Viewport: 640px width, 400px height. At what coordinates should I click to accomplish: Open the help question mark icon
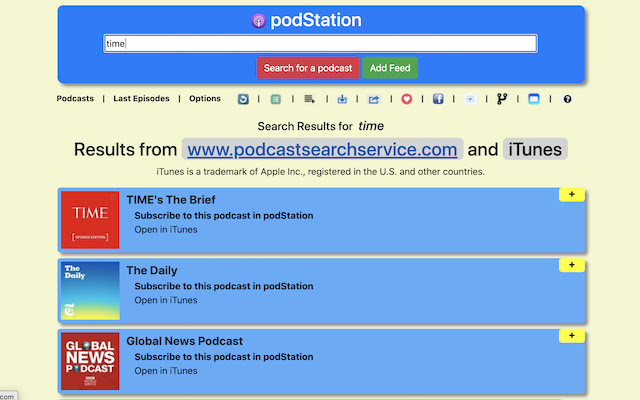(x=567, y=99)
